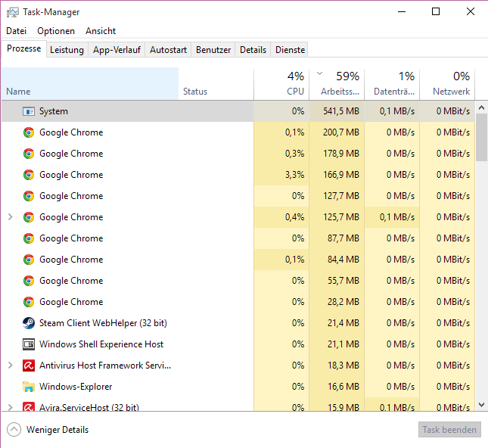Viewport: 488px width, 448px height.
Task: Switch to the Dienste tab
Action: [x=290, y=50]
